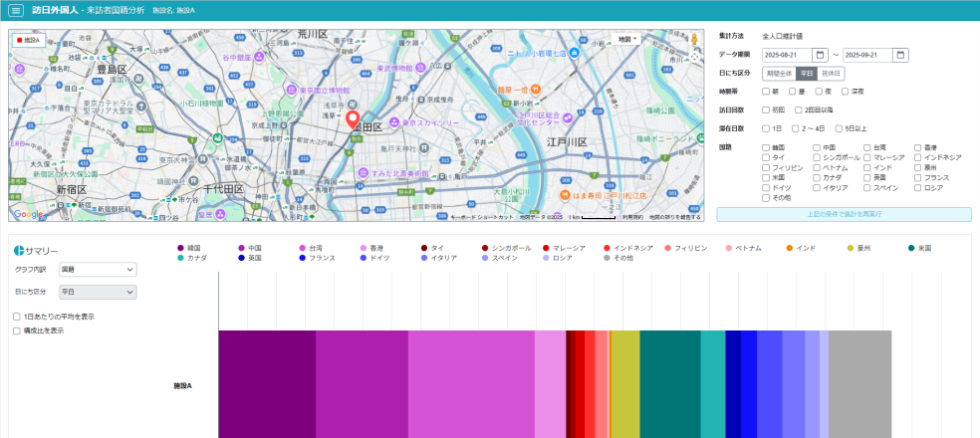Open the end date calendar picker icon
This screenshot has height=438, width=980.
pos(900,55)
